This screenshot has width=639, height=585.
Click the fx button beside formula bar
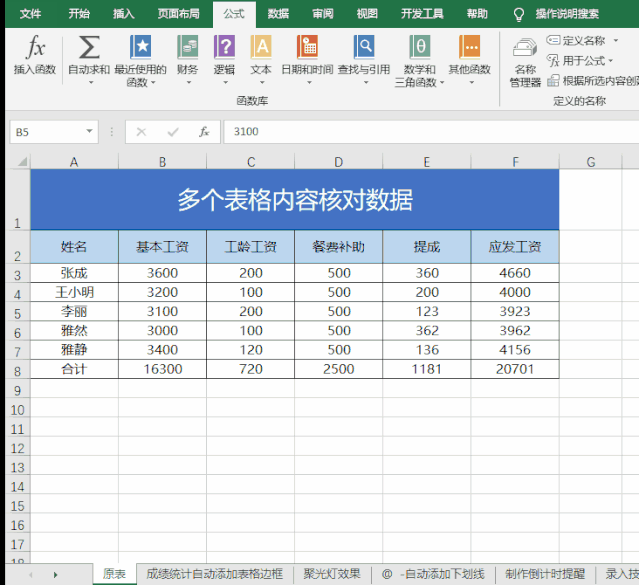coord(204,132)
